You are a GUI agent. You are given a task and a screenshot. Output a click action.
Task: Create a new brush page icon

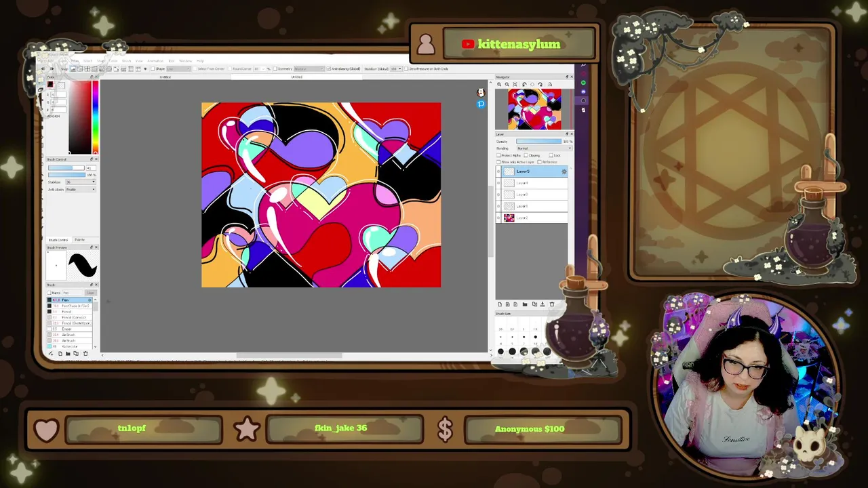point(60,353)
